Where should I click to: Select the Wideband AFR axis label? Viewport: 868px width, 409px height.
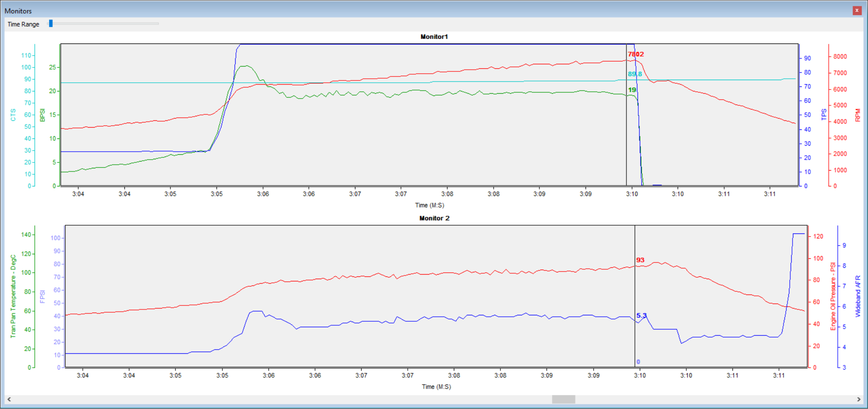point(858,296)
